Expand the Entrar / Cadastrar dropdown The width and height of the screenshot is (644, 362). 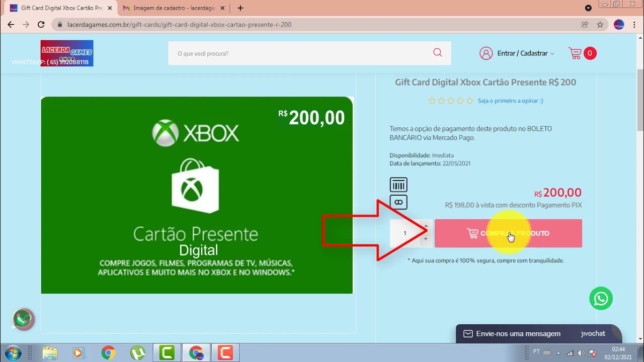point(525,53)
